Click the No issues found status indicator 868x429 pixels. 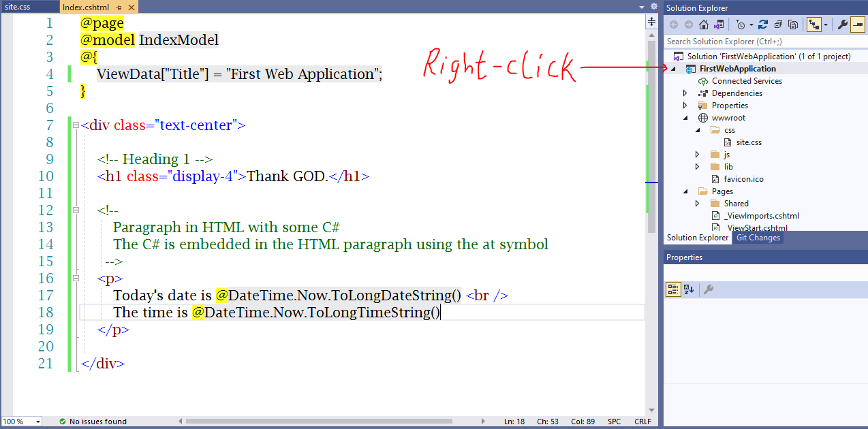pos(98,422)
